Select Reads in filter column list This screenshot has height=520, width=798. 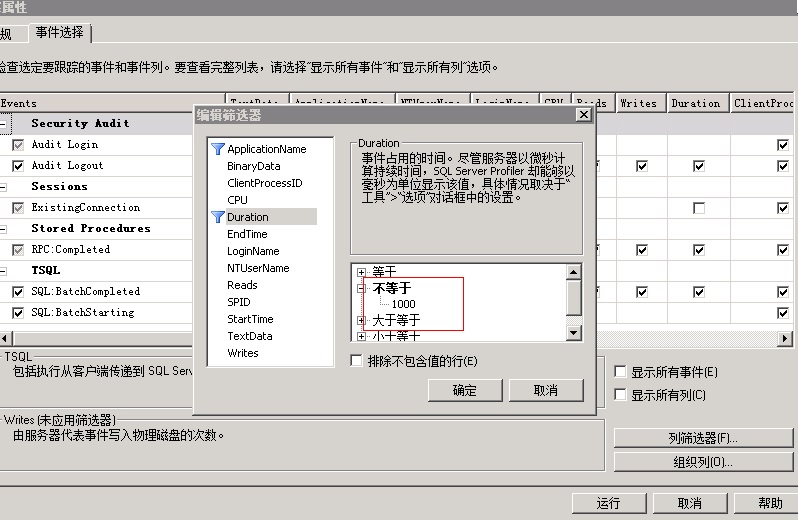pyautogui.click(x=242, y=285)
